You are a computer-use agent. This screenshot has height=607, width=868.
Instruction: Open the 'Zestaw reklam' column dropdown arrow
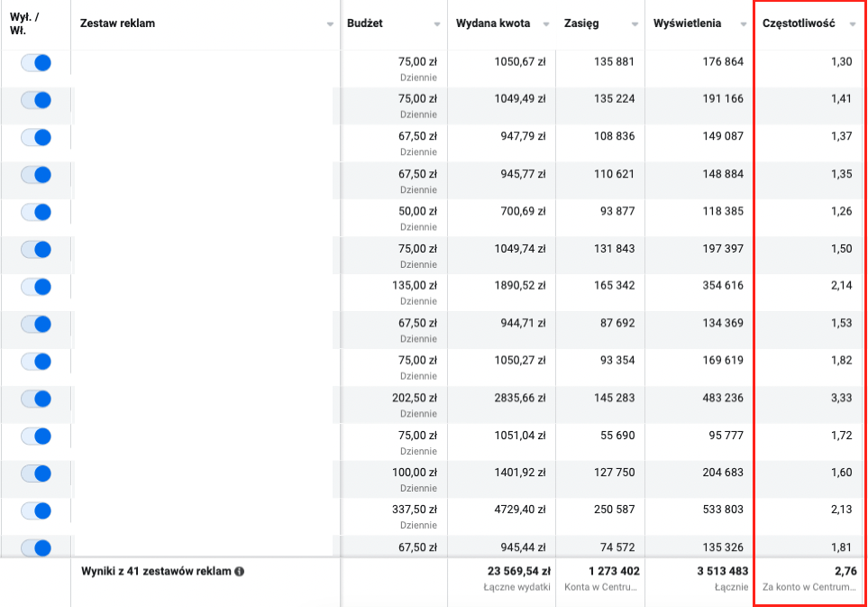[330, 24]
